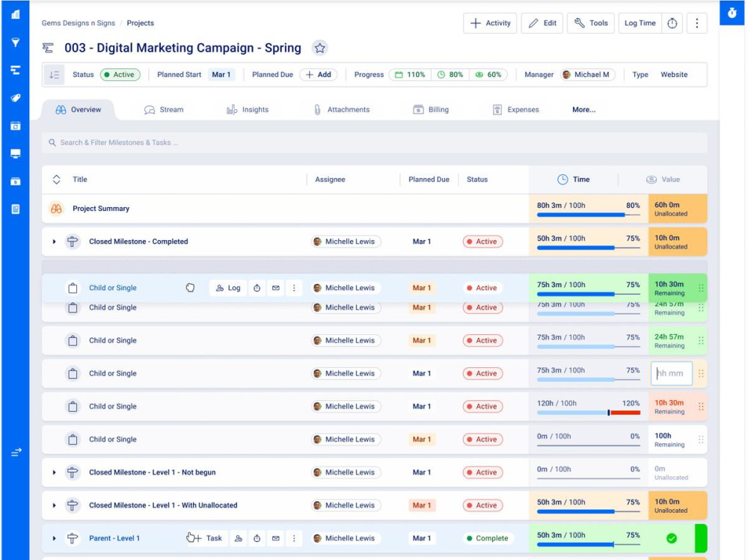748x560 pixels.
Task: Switch to the Billing tab
Action: (431, 110)
